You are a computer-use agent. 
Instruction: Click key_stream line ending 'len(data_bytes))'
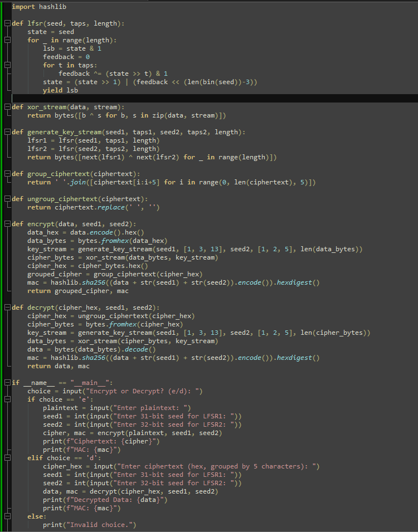195,249
